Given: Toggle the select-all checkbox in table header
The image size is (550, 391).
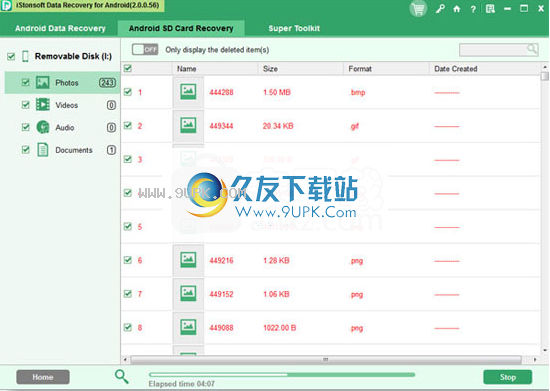Looking at the screenshot, I should click(x=128, y=68).
